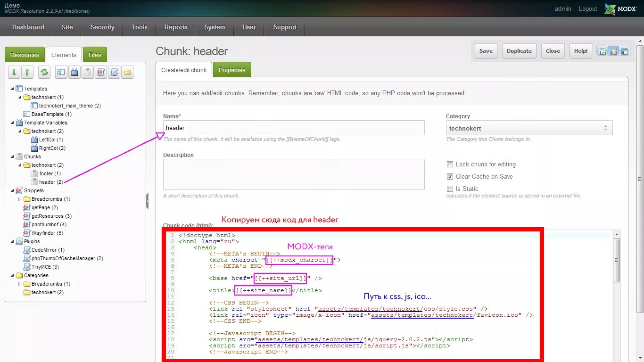Image resolution: width=644 pixels, height=362 pixels.
Task: Click the getPage snippet icon
Action: [26, 207]
